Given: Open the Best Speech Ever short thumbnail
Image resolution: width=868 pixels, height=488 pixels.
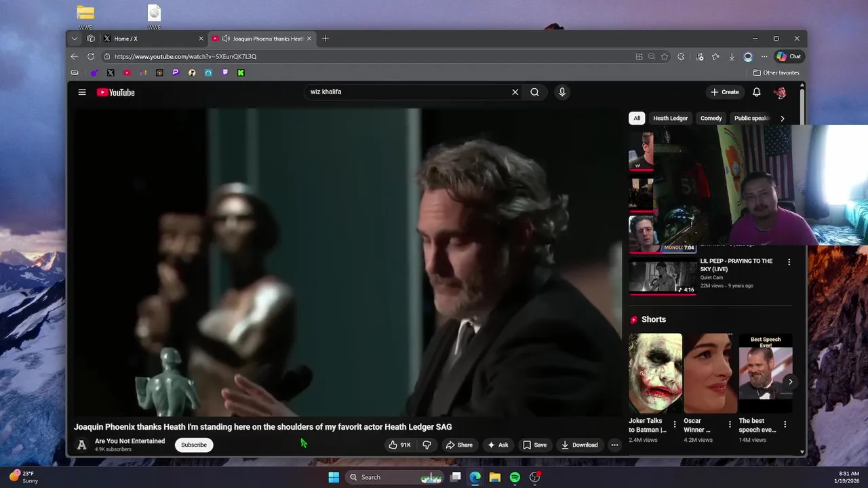Looking at the screenshot, I should [x=766, y=373].
